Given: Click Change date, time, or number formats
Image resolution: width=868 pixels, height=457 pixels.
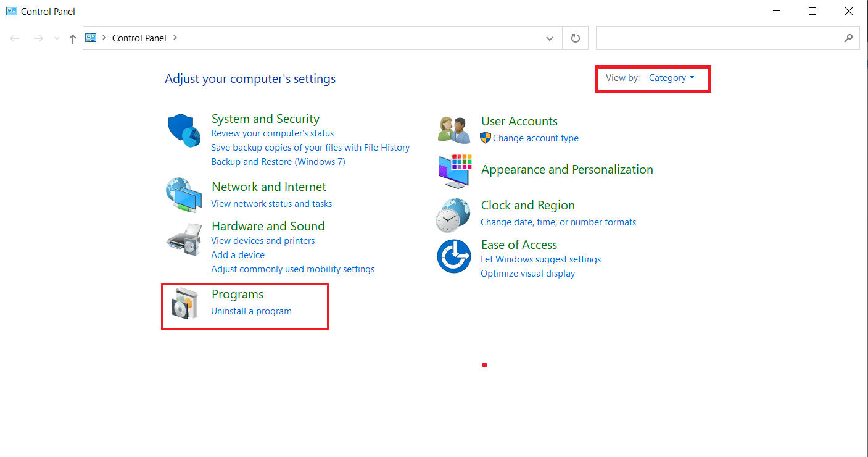Looking at the screenshot, I should (558, 222).
